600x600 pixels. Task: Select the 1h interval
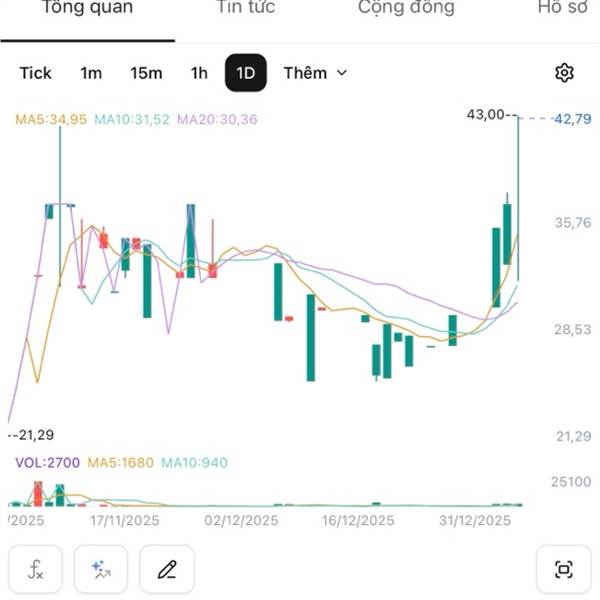click(x=199, y=73)
